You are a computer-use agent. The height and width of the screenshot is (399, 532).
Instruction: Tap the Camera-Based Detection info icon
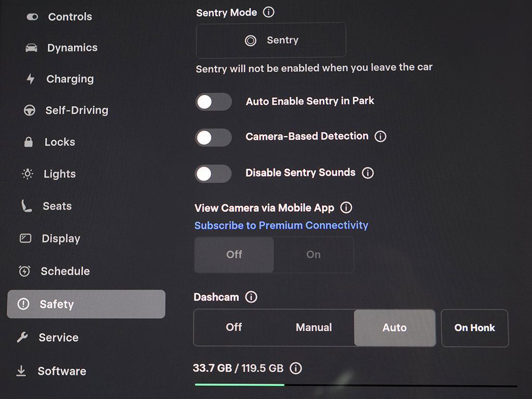(x=380, y=137)
